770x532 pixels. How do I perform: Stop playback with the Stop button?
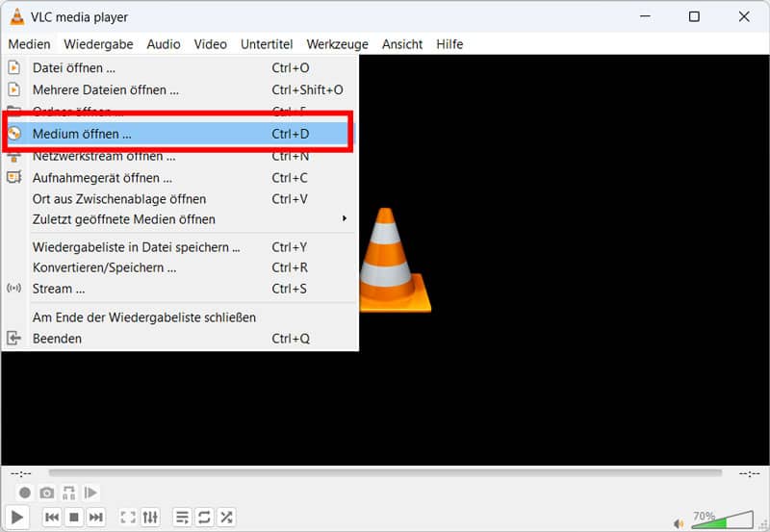[74, 517]
